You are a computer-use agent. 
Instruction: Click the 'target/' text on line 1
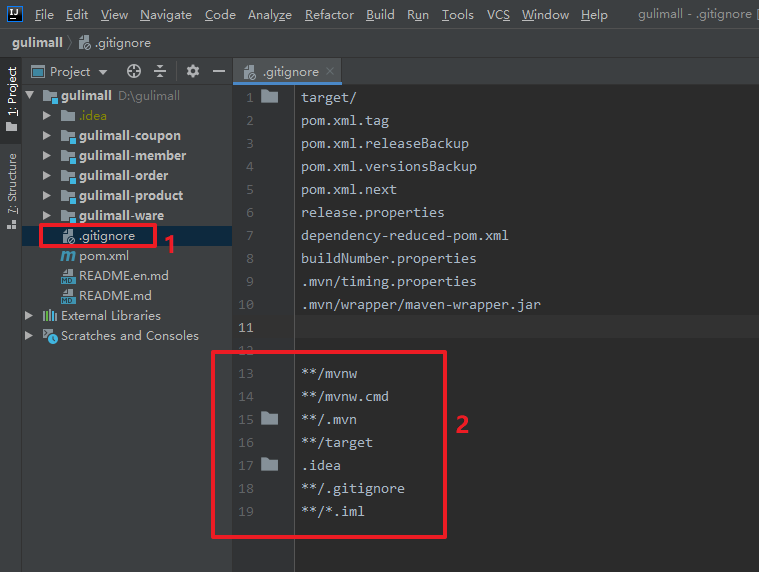(329, 98)
